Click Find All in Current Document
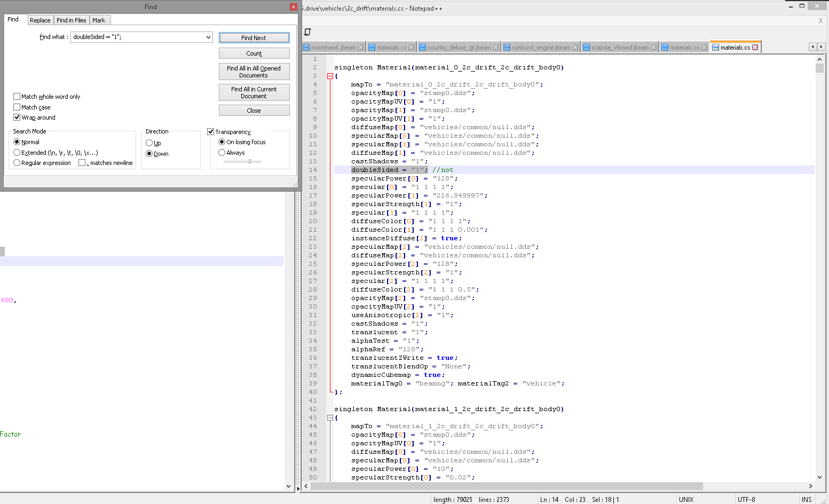Image resolution: width=829 pixels, height=504 pixels. (254, 92)
